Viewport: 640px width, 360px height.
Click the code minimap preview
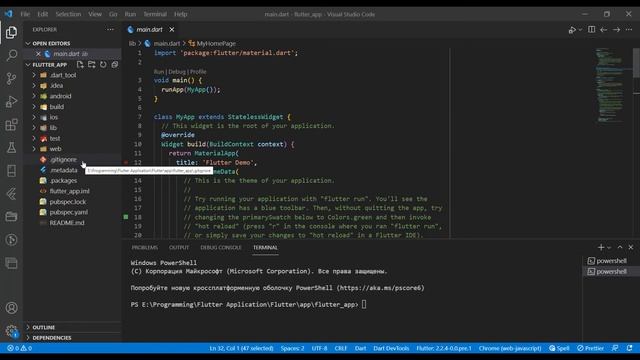(610, 85)
